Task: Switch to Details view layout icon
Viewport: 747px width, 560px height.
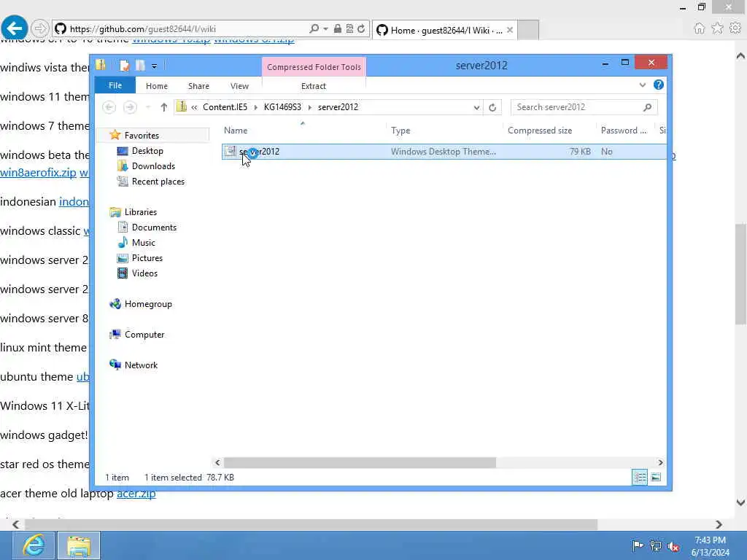Action: [639, 477]
